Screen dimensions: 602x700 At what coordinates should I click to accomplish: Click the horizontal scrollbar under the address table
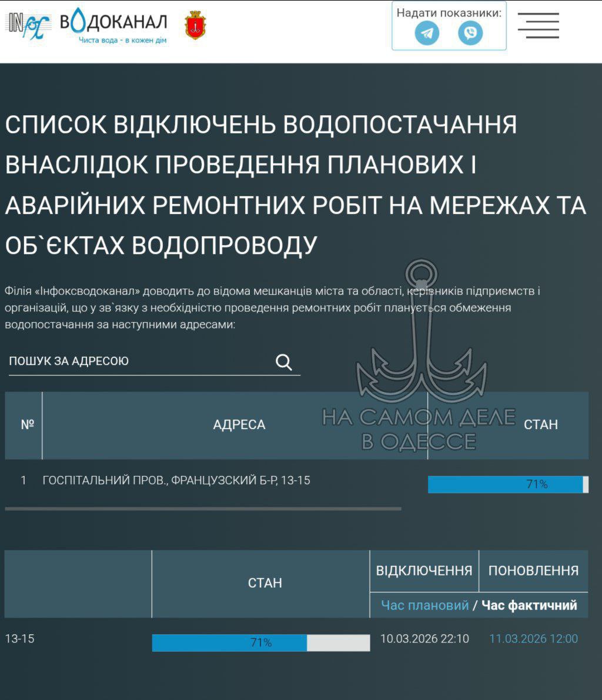[x=203, y=508]
